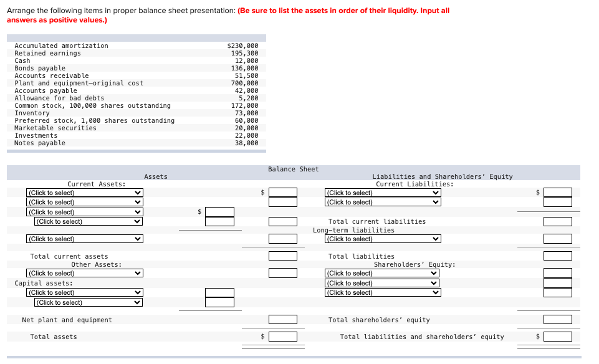Open the first Current Assets selection dropdown
Image resolution: width=599 pixels, height=364 pixels.
click(85, 192)
